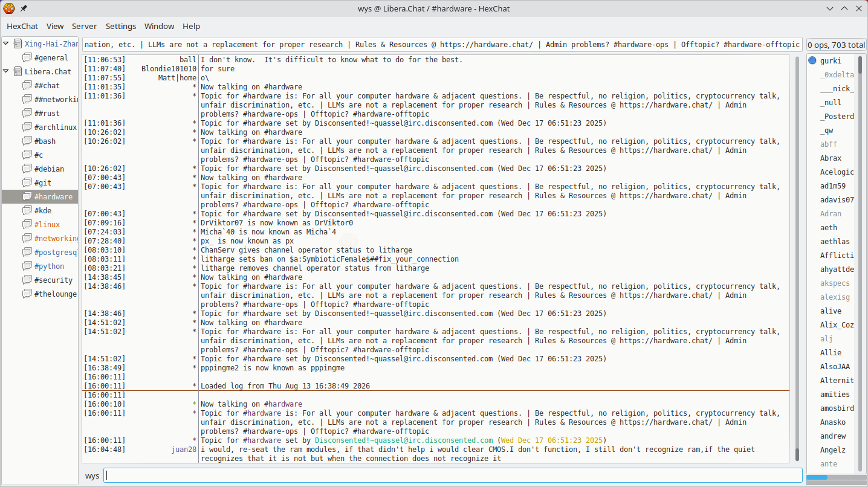
Task: Click the wys nickname button
Action: pos(92,476)
